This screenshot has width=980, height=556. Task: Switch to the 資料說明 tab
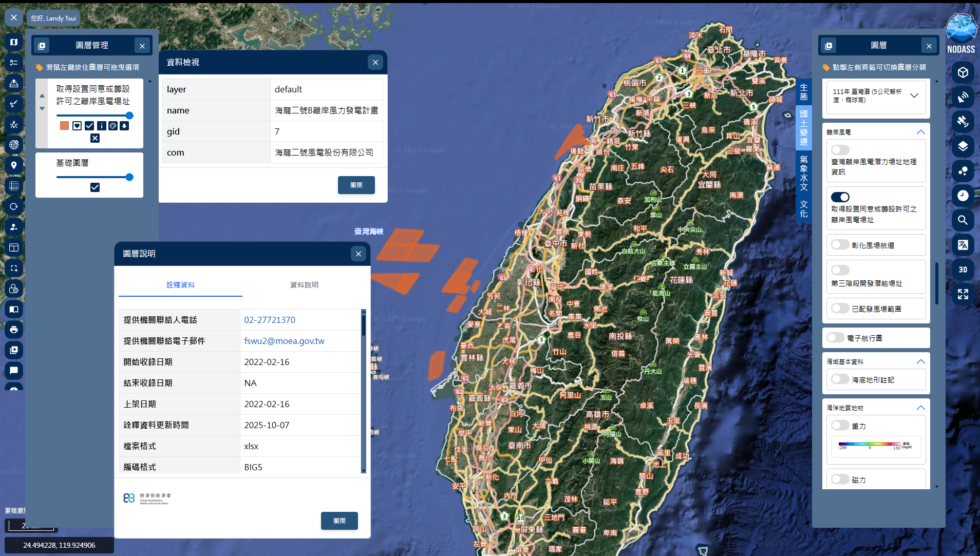tap(304, 285)
